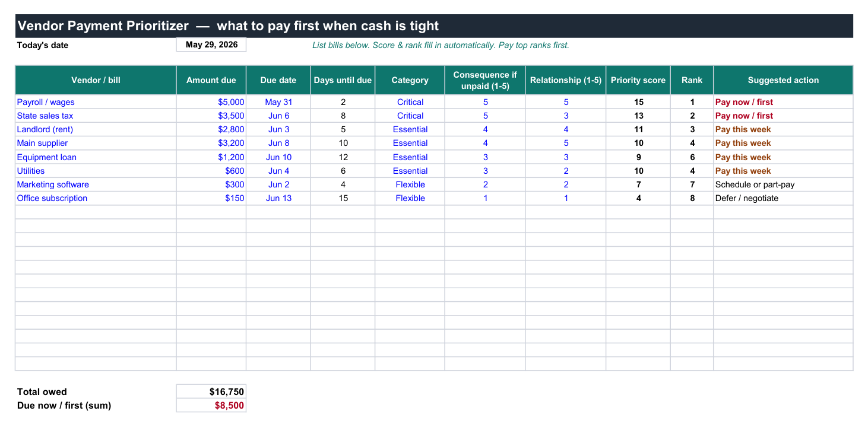This screenshot has height=427, width=868.
Task: Select rank 8 in Office subscription row
Action: point(692,198)
